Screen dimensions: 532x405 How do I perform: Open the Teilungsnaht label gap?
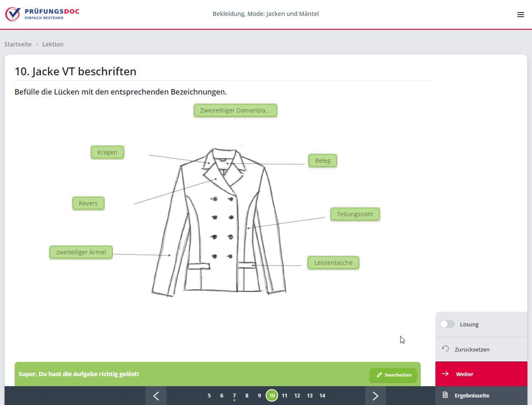[x=355, y=214]
